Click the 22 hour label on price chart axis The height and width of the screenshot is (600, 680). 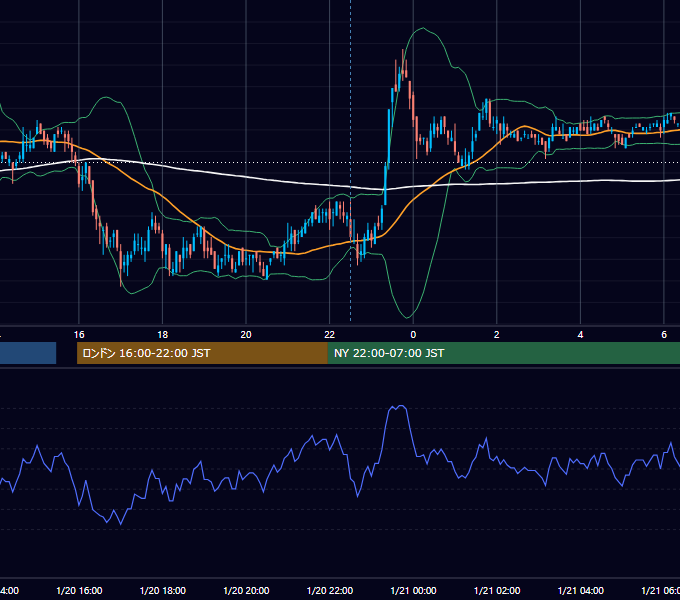tap(330, 335)
